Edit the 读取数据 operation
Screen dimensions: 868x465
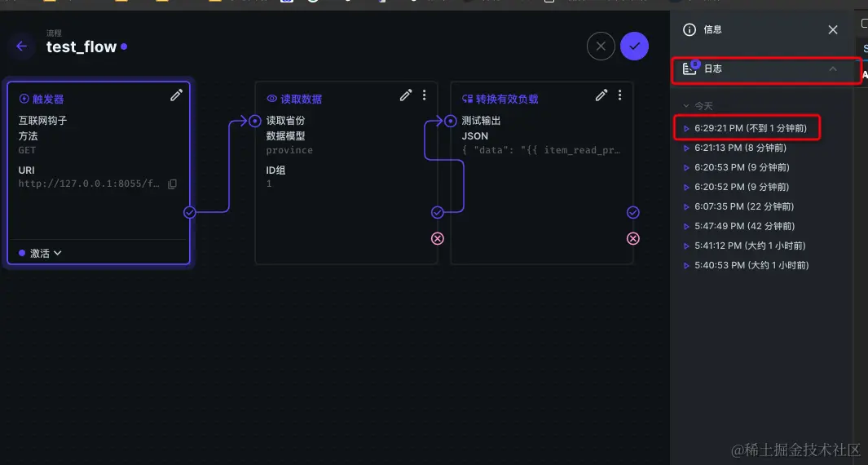tap(406, 95)
